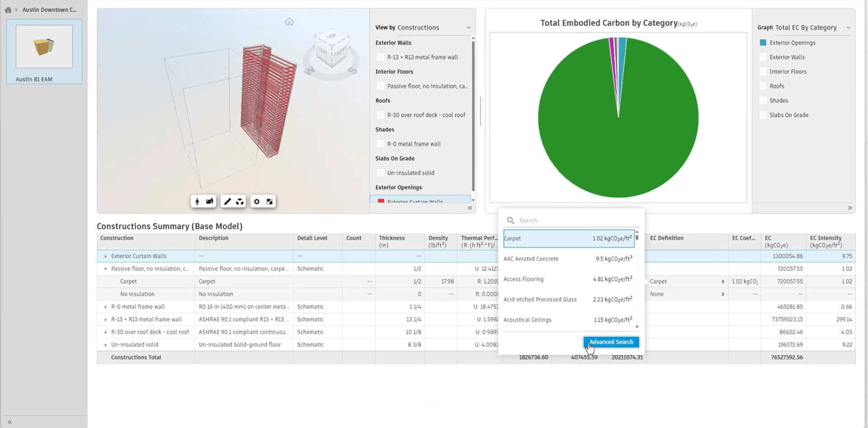This screenshot has height=428, width=868.
Task: Select the measure ruler tool
Action: click(227, 202)
